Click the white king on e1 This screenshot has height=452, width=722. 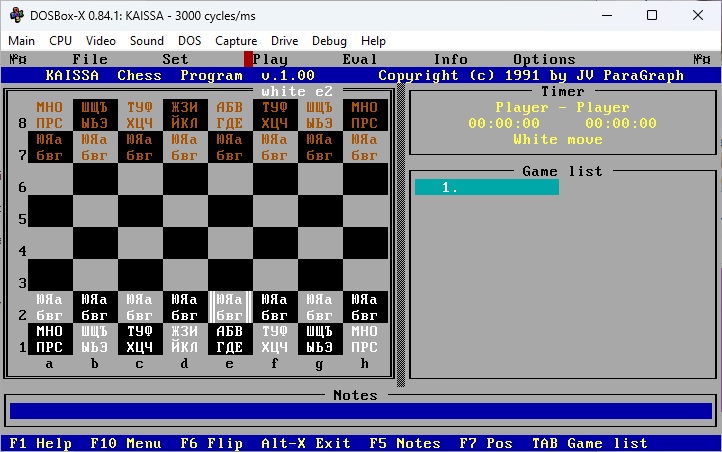point(230,339)
